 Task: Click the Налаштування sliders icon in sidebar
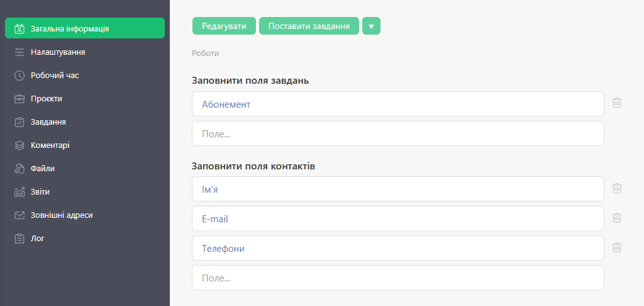(19, 52)
